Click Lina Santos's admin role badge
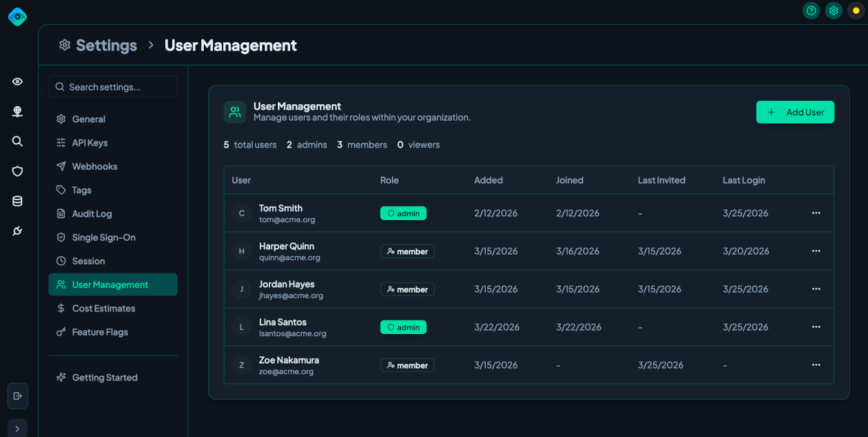This screenshot has width=868, height=437. tap(403, 327)
